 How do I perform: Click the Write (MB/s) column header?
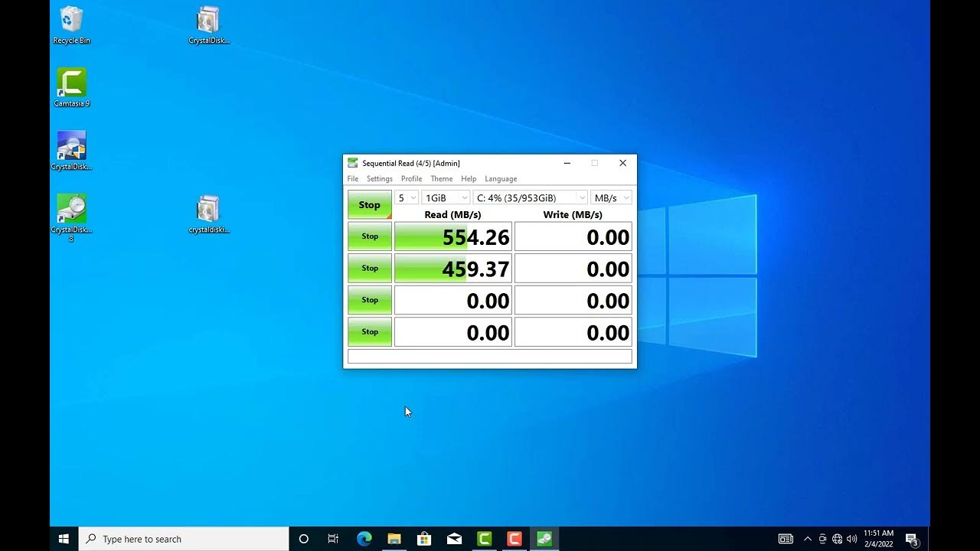(x=573, y=214)
